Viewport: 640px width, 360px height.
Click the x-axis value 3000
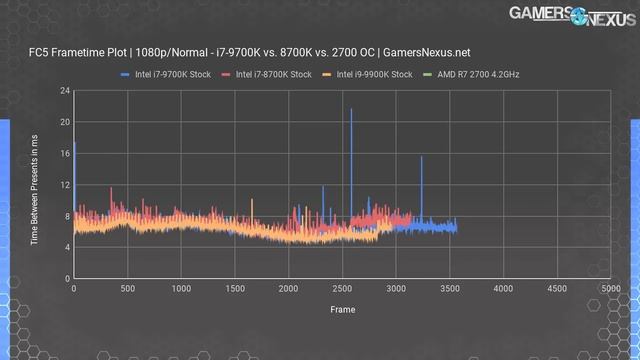396,289
